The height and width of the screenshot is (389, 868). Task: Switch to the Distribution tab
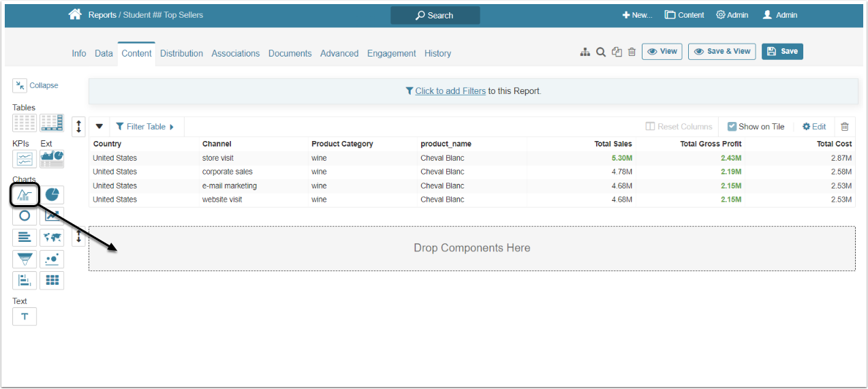[181, 53]
